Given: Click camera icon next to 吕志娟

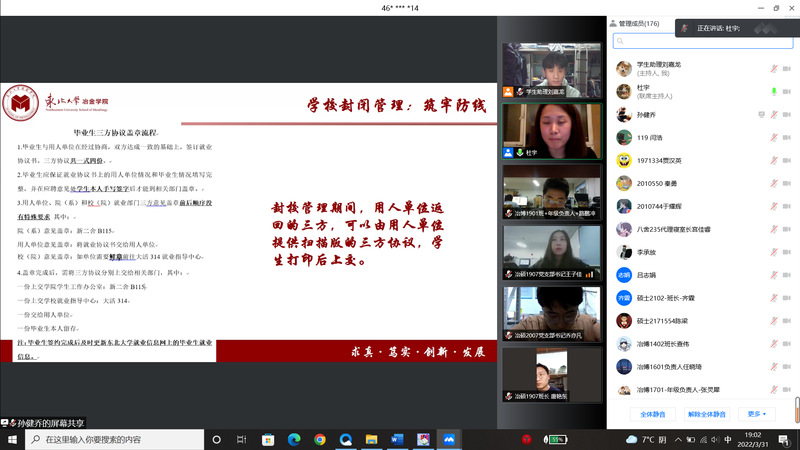Looking at the screenshot, I should tap(788, 275).
